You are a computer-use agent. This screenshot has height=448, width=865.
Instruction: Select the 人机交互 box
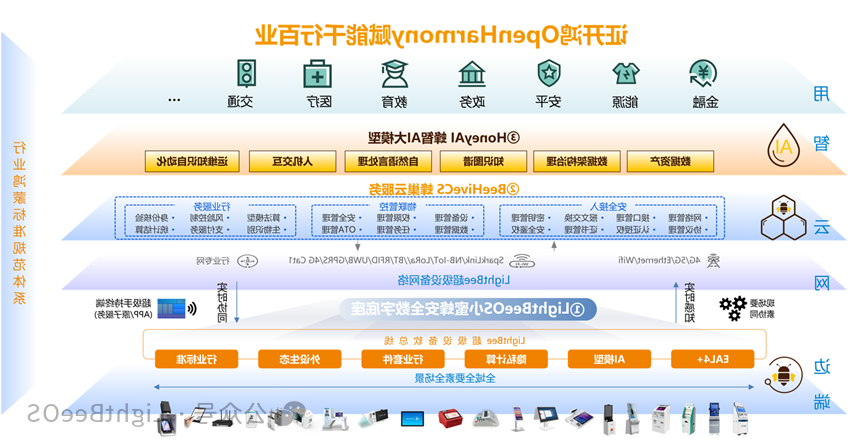coord(292,162)
